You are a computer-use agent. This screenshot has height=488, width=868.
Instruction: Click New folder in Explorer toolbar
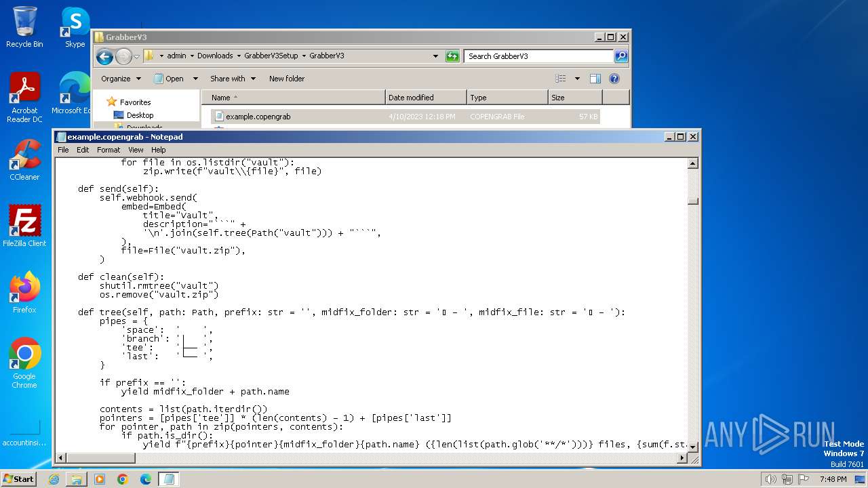[287, 79]
